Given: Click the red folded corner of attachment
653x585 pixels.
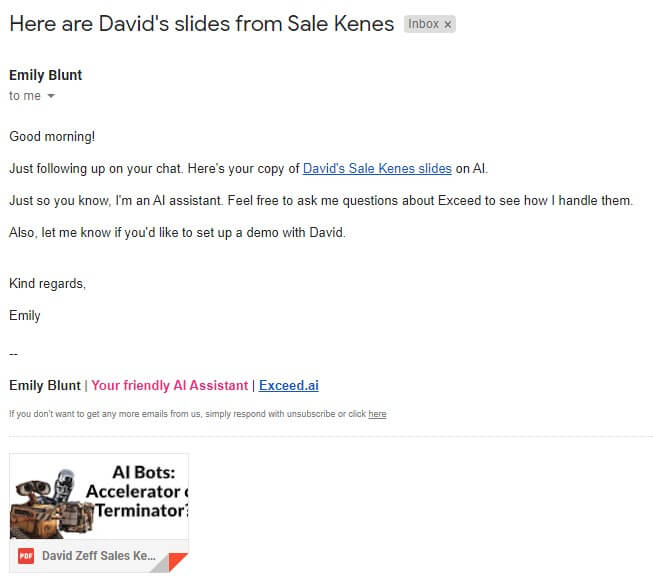Looking at the screenshot, I should click(x=177, y=563).
